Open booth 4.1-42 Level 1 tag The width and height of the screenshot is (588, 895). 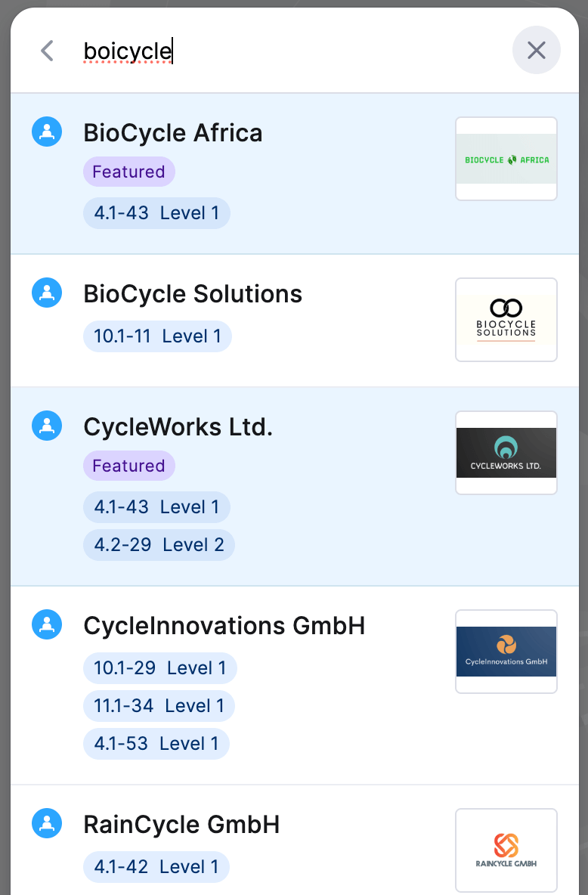[x=156, y=866]
